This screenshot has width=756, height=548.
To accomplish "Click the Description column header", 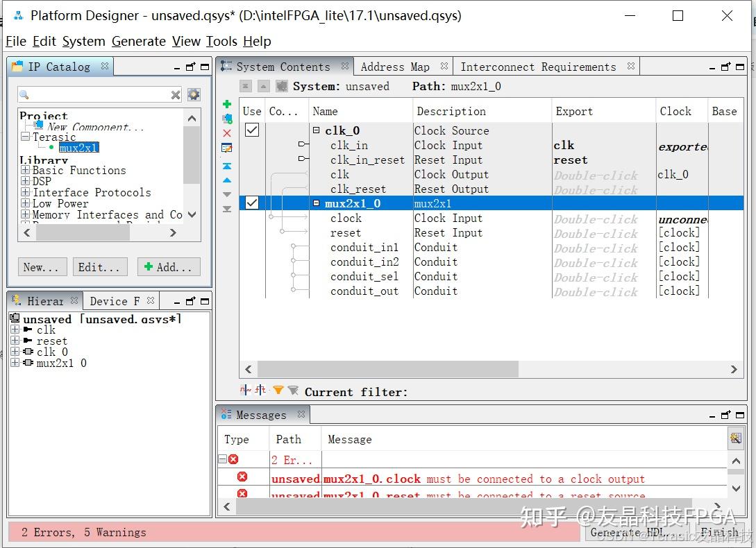I will [x=482, y=112].
